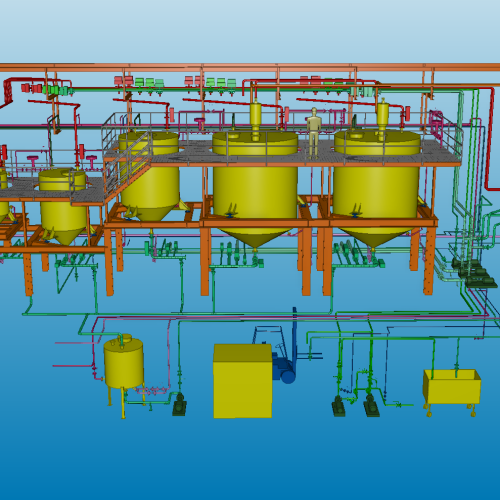Select the human figure standing on the platform
The width and height of the screenshot is (500, 500).
pos(314,133)
